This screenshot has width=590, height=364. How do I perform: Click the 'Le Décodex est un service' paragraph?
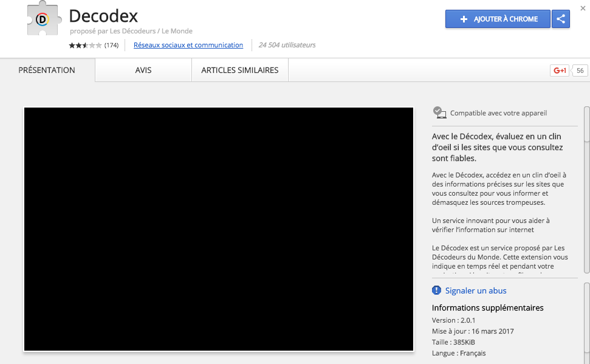pyautogui.click(x=499, y=259)
